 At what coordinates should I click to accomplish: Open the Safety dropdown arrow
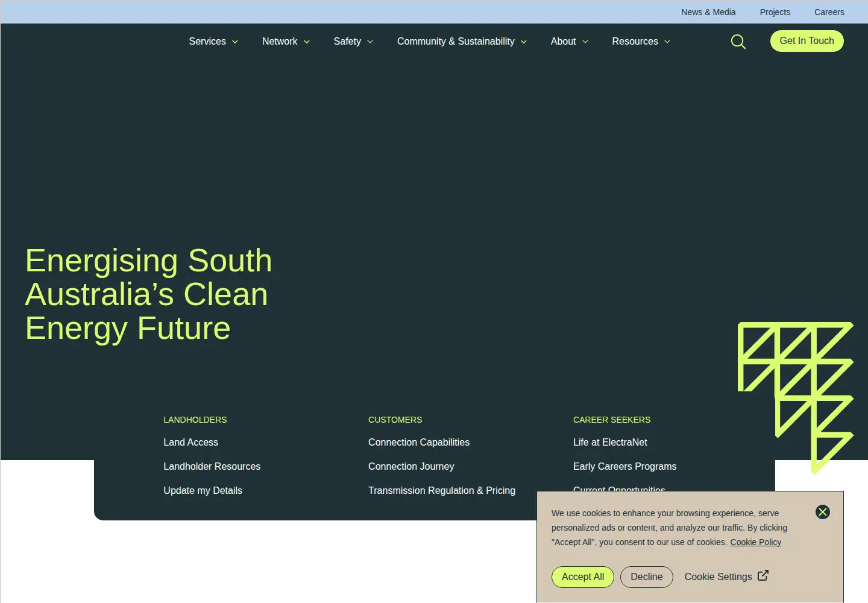[x=370, y=42]
